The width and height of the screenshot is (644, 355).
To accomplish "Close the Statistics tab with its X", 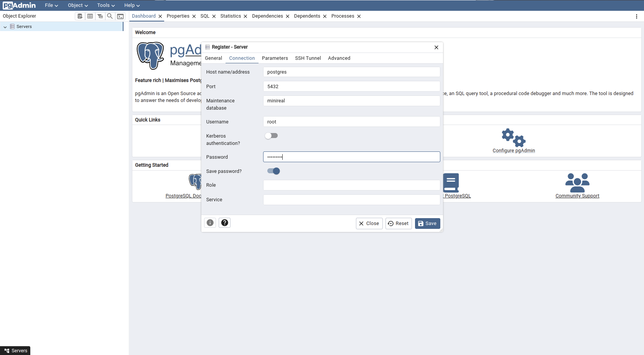I will coord(245,16).
